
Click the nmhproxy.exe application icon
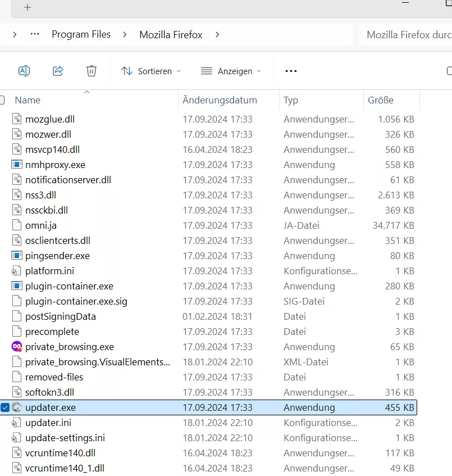(17, 165)
